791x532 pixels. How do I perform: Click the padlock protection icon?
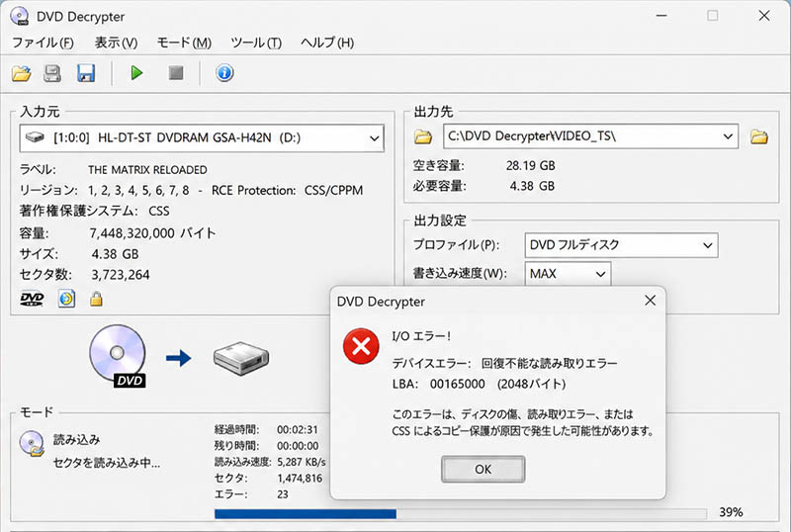pyautogui.click(x=96, y=299)
